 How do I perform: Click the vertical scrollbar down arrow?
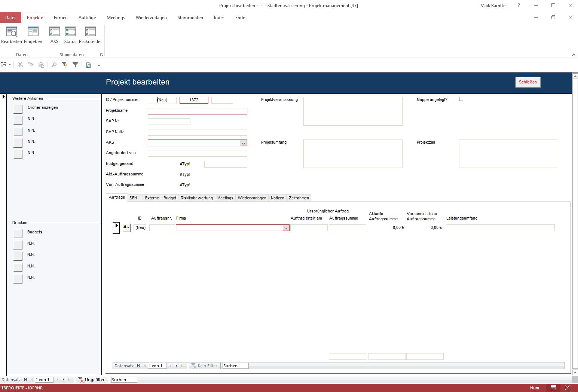point(575,373)
